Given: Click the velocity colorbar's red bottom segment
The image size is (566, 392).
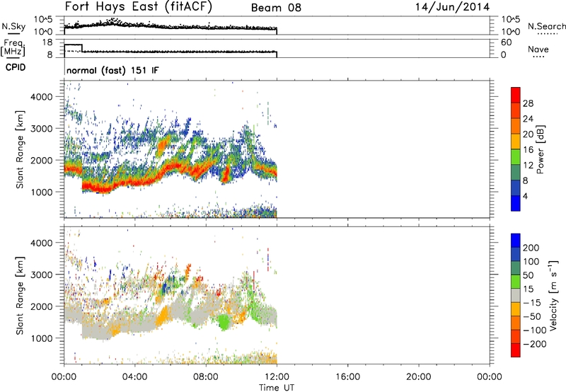Looking at the screenshot, I should click(516, 350).
